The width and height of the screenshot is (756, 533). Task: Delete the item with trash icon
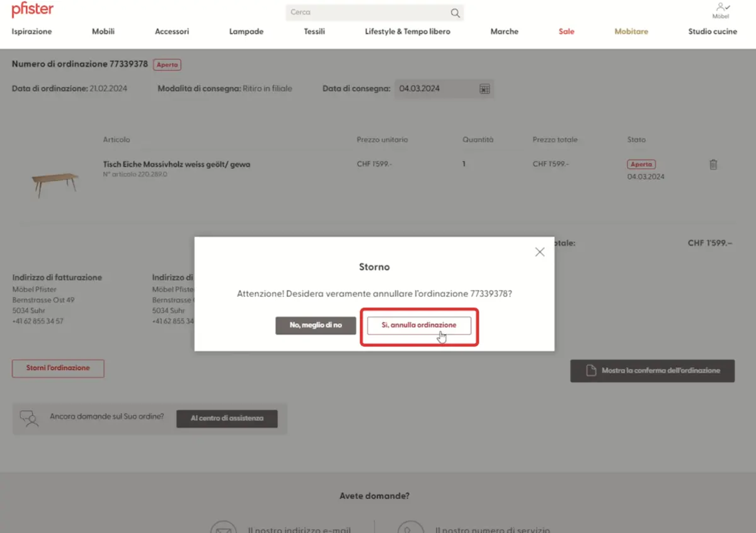[713, 164]
